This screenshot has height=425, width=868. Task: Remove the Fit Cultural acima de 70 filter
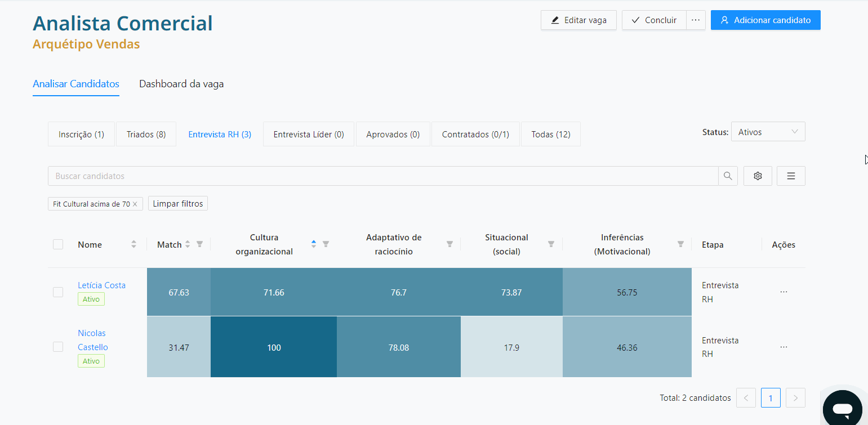click(x=134, y=203)
